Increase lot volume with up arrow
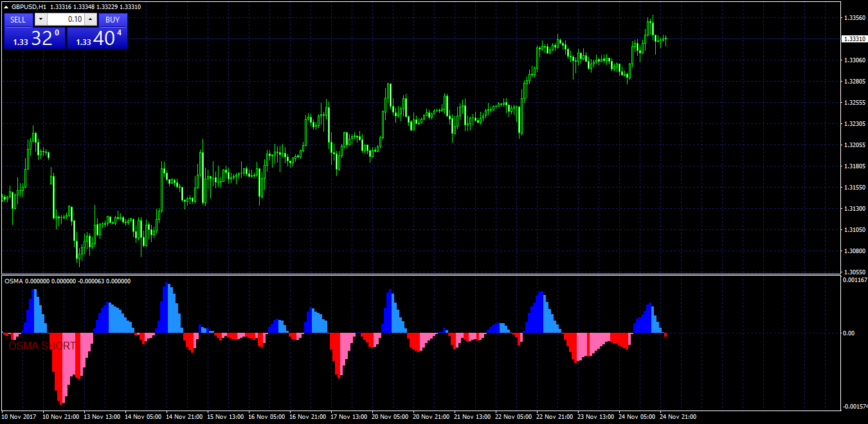Viewport: 868px width, 424px height. 91,19
